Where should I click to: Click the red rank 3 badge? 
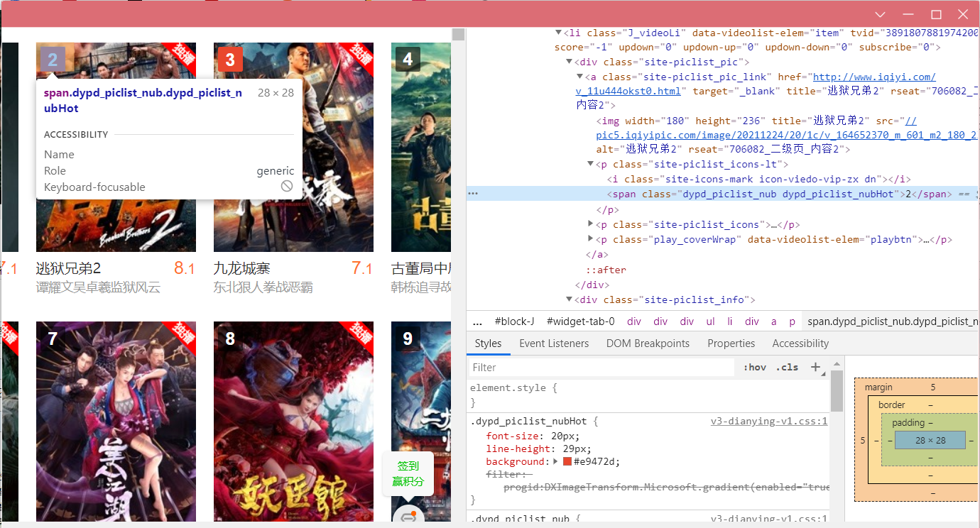230,59
